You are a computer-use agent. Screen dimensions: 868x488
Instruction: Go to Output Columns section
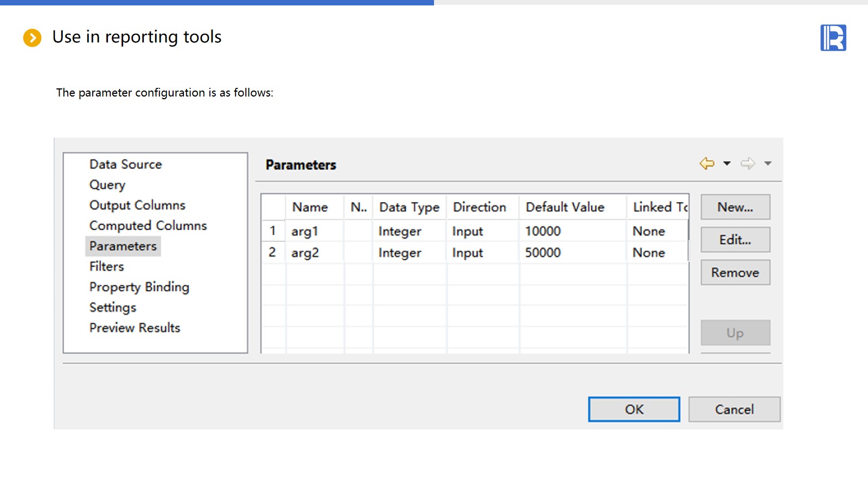point(137,205)
